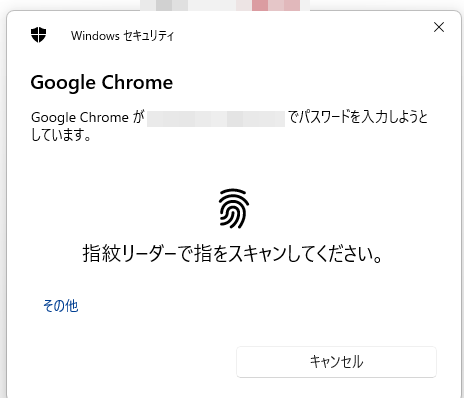The height and width of the screenshot is (398, 464).
Task: Cancel with the キャンセル button
Action: 336,362
